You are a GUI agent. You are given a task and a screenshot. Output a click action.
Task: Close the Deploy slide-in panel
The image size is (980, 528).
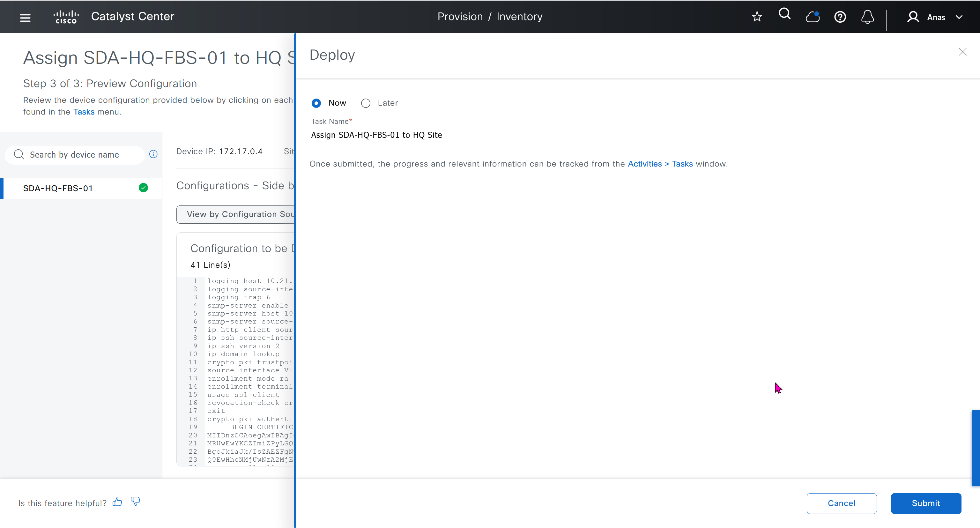point(962,52)
